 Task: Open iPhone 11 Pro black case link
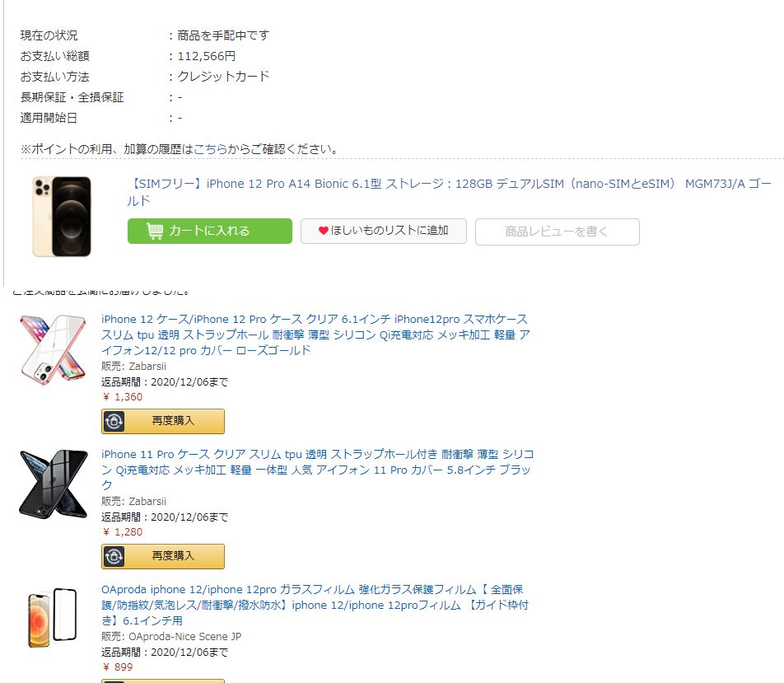[x=318, y=470]
